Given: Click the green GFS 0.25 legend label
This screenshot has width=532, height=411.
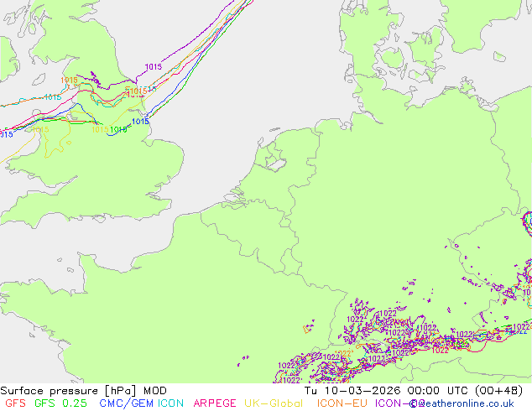Looking at the screenshot, I should click(x=60, y=403).
